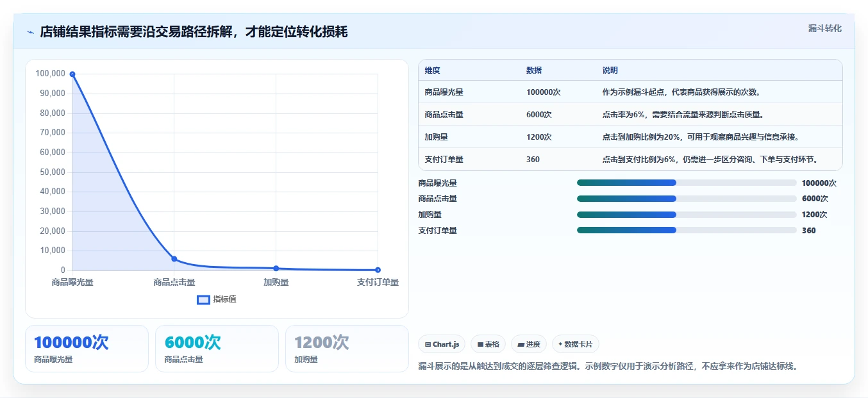
Task: Click the footer note starting with 漏斗展示的是
Action: [x=608, y=367]
